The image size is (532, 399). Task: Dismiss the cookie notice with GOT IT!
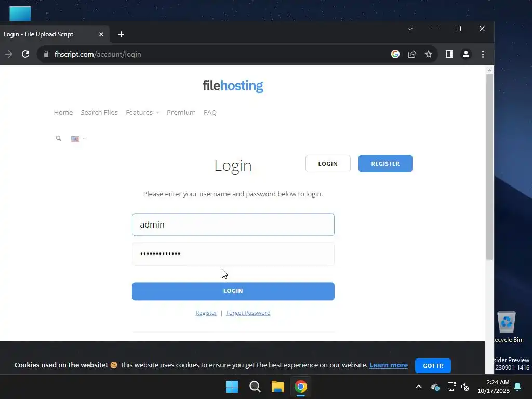click(x=433, y=366)
